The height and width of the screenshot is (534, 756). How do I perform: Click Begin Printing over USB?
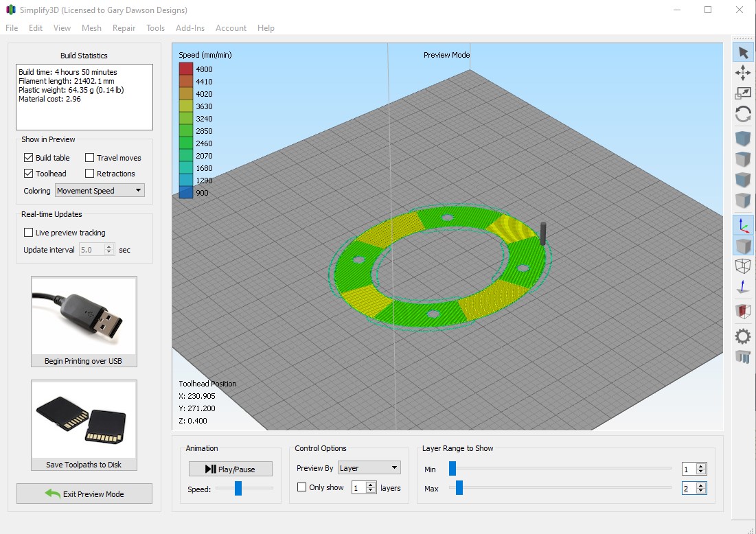click(84, 361)
